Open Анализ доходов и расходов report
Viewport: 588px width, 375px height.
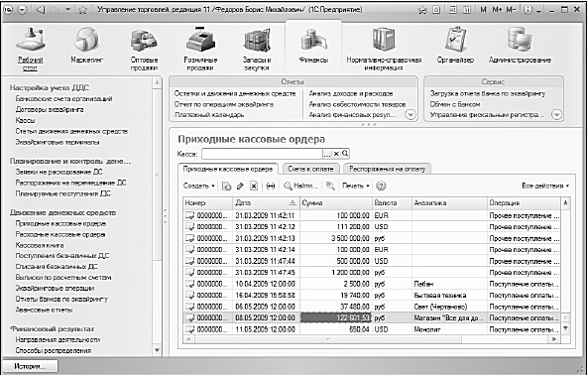pos(351,93)
